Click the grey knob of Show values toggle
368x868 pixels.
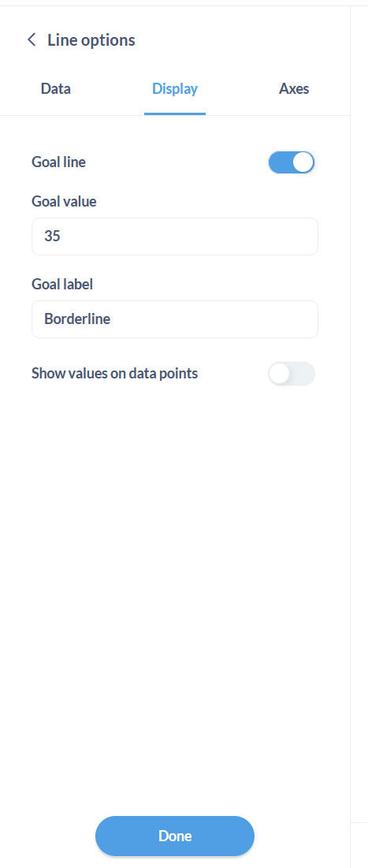(x=280, y=374)
